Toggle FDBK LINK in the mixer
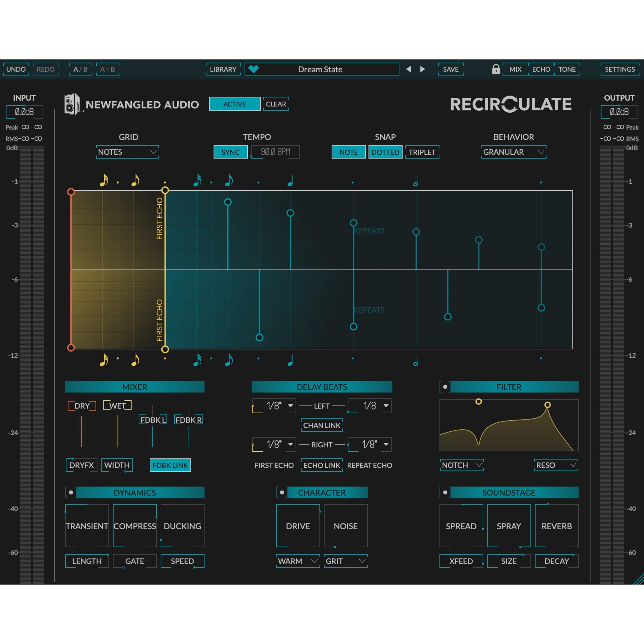644x644 pixels. (170, 465)
